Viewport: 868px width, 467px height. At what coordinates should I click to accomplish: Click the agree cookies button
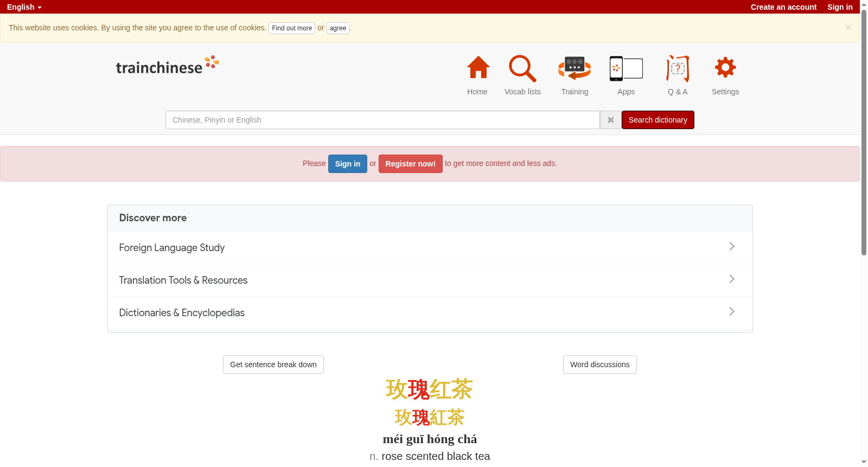[338, 28]
